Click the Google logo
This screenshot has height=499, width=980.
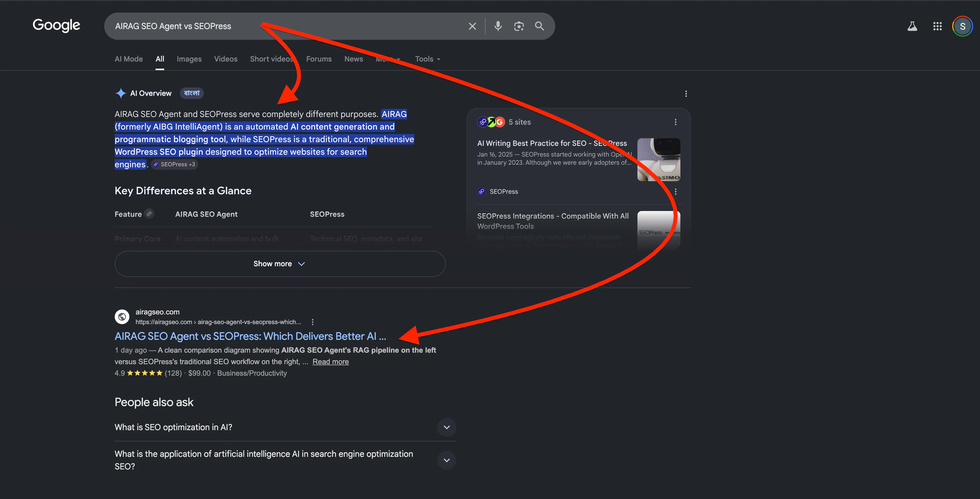[x=56, y=25]
